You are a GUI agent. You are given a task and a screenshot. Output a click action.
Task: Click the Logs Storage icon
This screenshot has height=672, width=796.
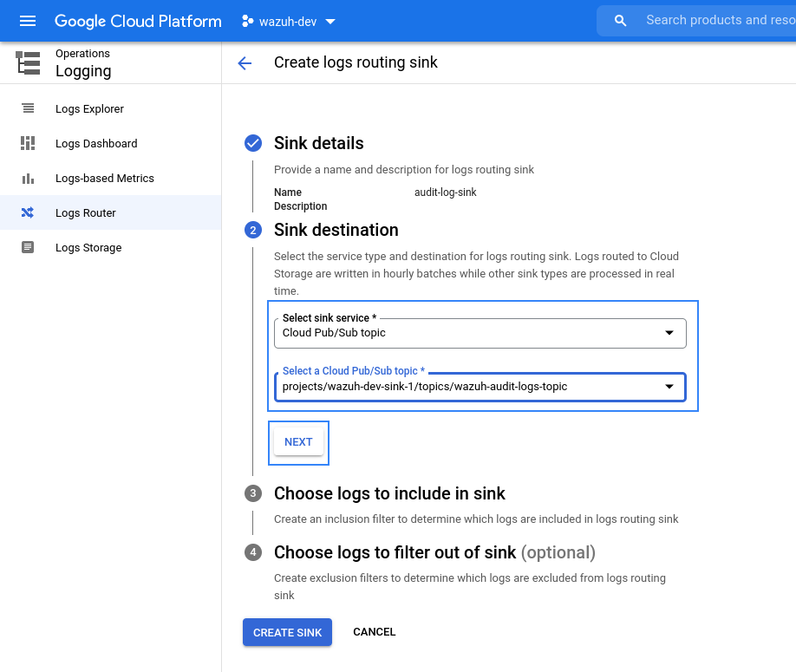point(28,247)
